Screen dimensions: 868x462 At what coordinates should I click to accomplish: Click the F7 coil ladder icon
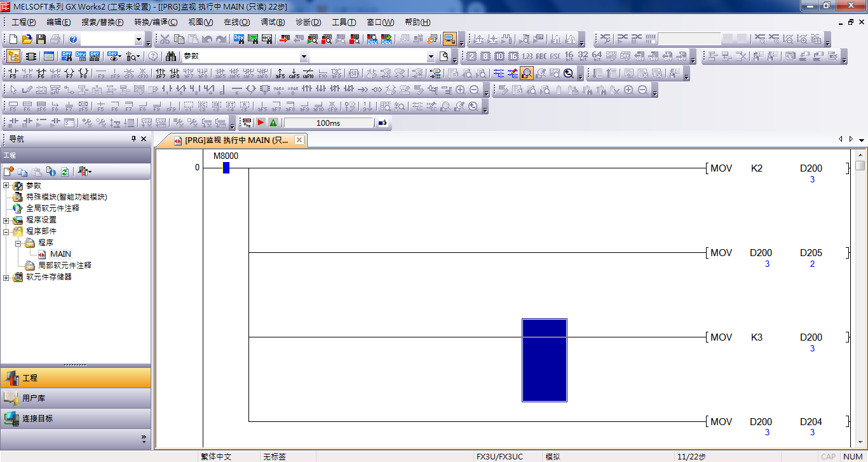(x=70, y=73)
